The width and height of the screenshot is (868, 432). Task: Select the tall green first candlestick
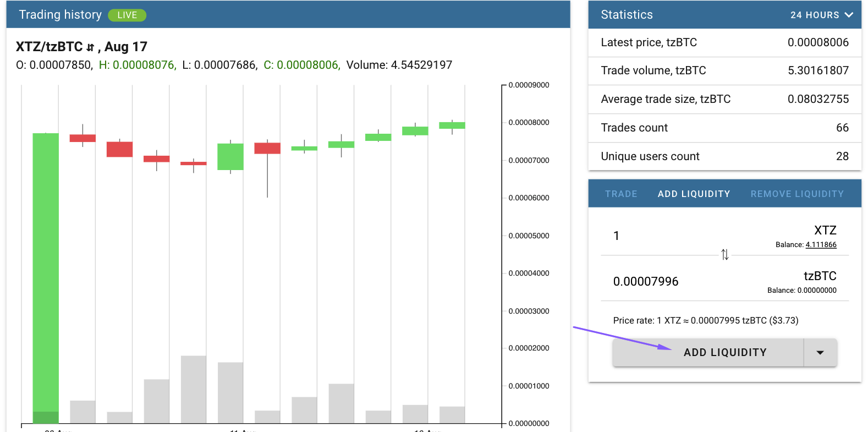coord(46,278)
